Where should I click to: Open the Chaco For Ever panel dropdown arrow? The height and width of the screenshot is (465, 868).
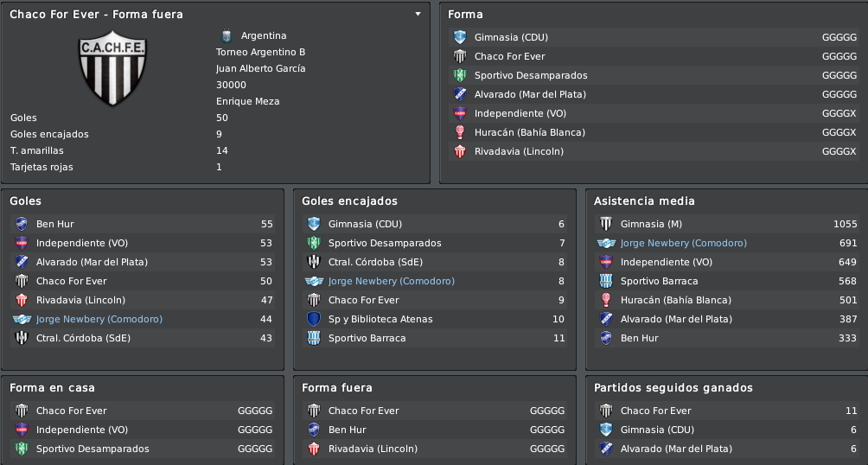tap(418, 14)
